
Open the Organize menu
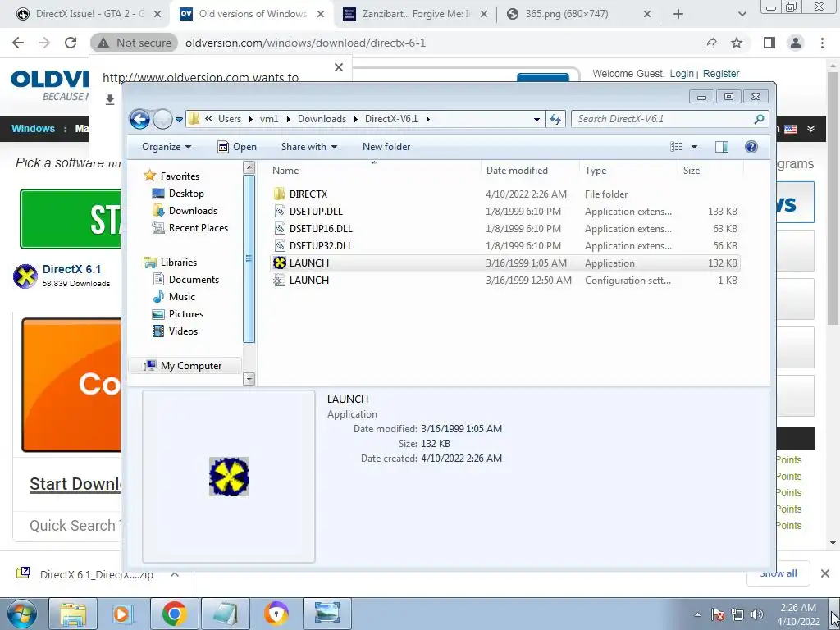click(x=166, y=147)
